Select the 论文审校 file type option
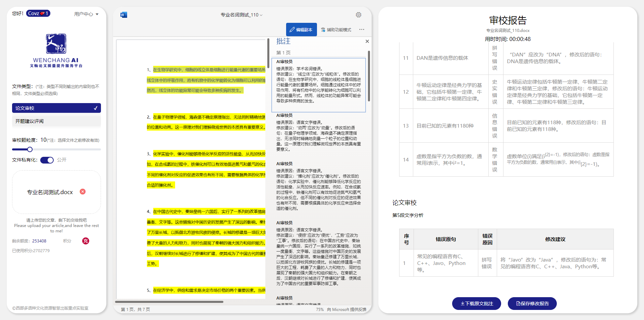Image resolution: width=644 pixels, height=320 pixels. pos(56,108)
